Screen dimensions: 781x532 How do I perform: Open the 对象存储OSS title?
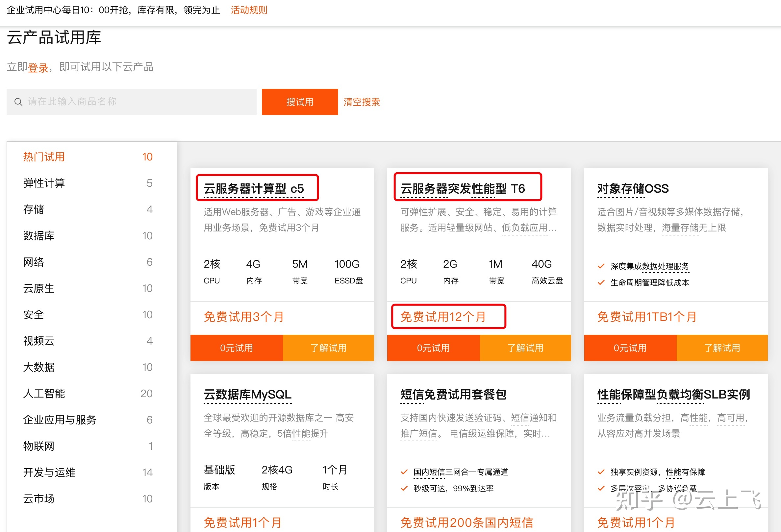tap(633, 188)
